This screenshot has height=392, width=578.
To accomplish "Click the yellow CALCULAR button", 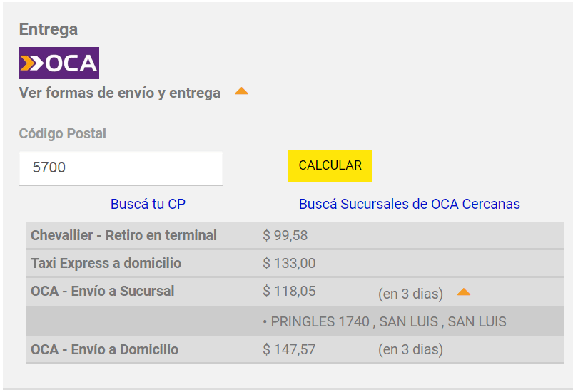I will pos(330,165).
